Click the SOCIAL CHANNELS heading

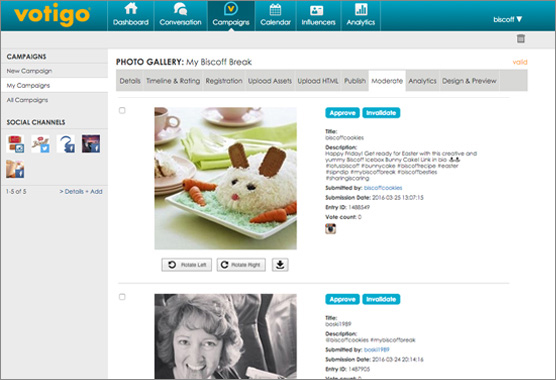pos(36,122)
